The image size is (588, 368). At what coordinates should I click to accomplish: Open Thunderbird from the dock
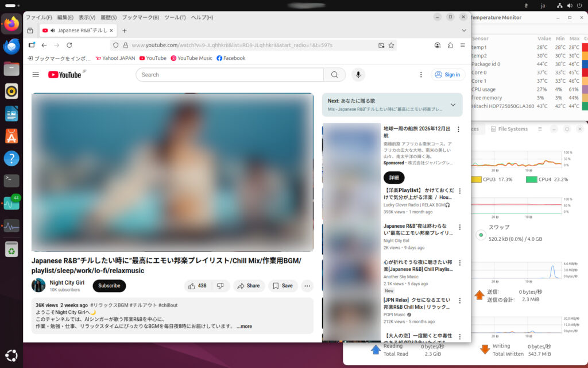pos(11,47)
